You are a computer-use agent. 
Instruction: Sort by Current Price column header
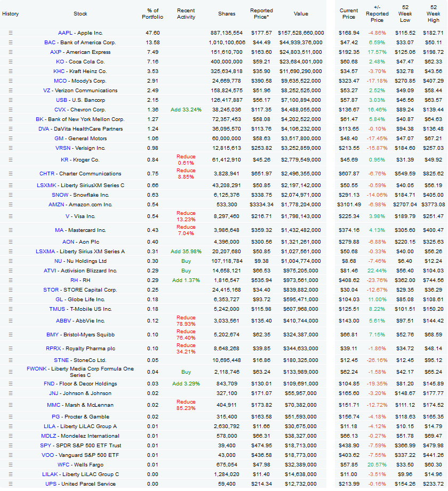pos(349,14)
